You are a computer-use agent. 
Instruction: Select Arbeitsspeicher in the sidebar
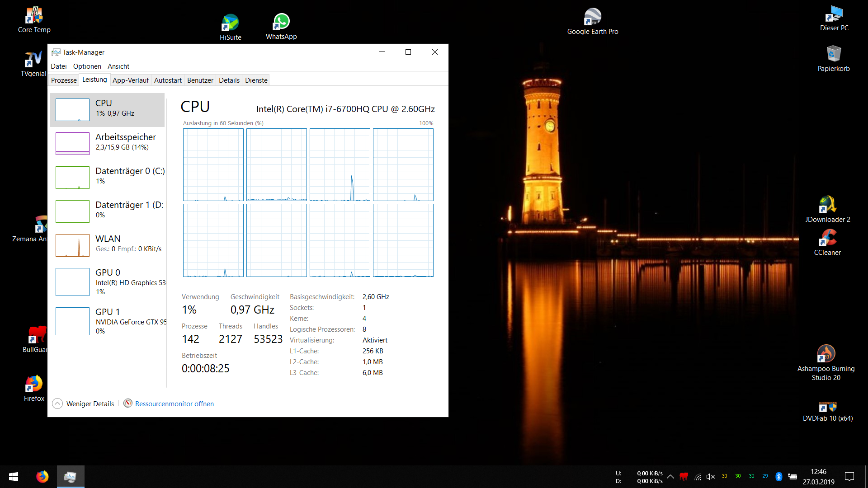point(107,144)
